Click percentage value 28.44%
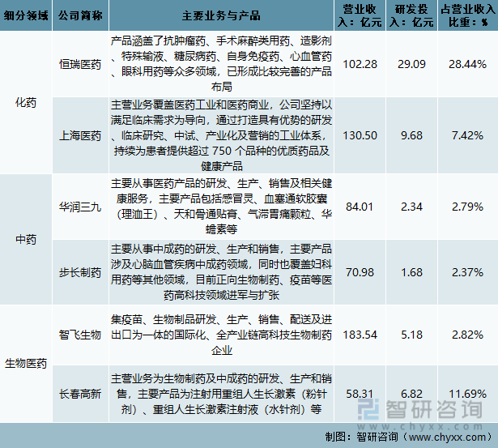The width and height of the screenshot is (498, 448). click(467, 64)
